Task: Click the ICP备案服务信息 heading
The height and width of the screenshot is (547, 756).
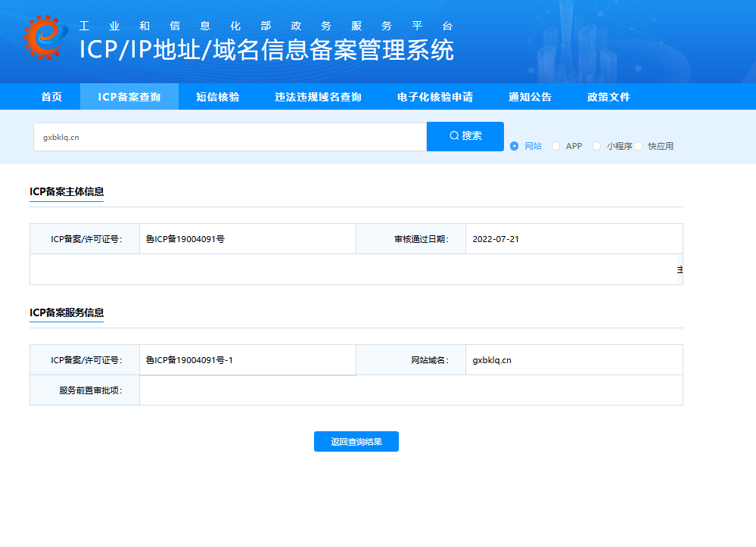Action: (67, 312)
